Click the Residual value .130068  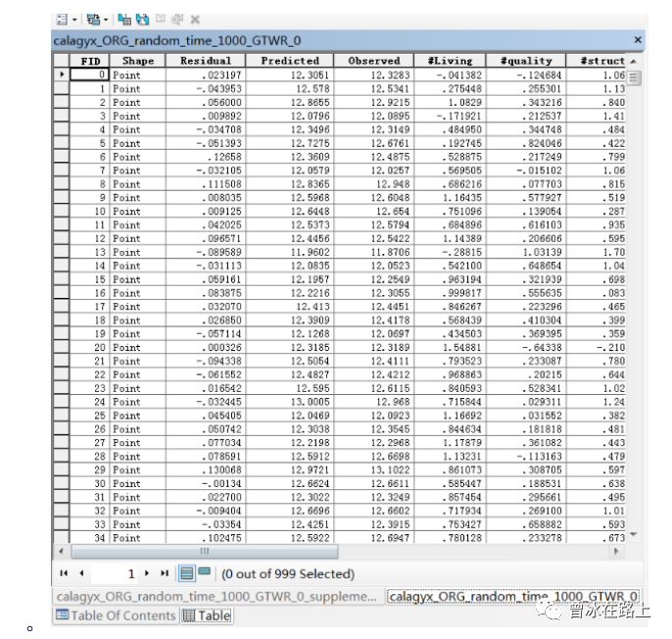(x=206, y=469)
